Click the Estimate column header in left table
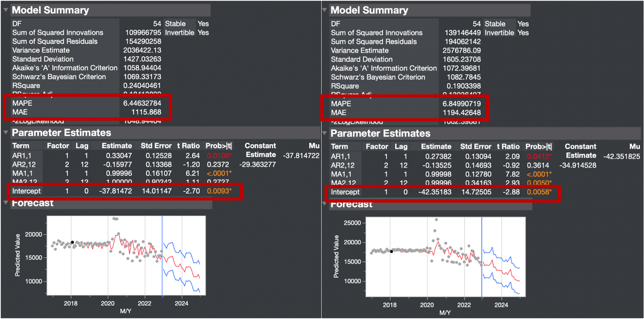The height and width of the screenshot is (319, 644). [116, 146]
